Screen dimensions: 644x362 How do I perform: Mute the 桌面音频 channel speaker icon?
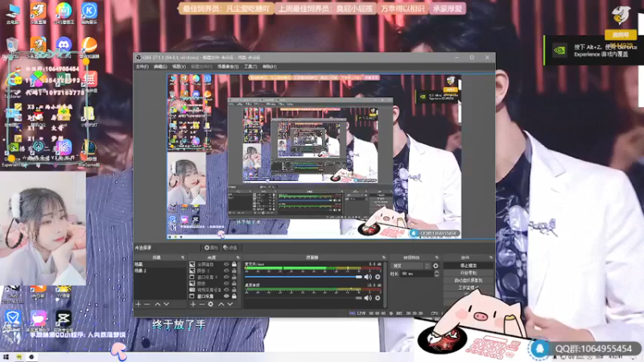pos(368,298)
